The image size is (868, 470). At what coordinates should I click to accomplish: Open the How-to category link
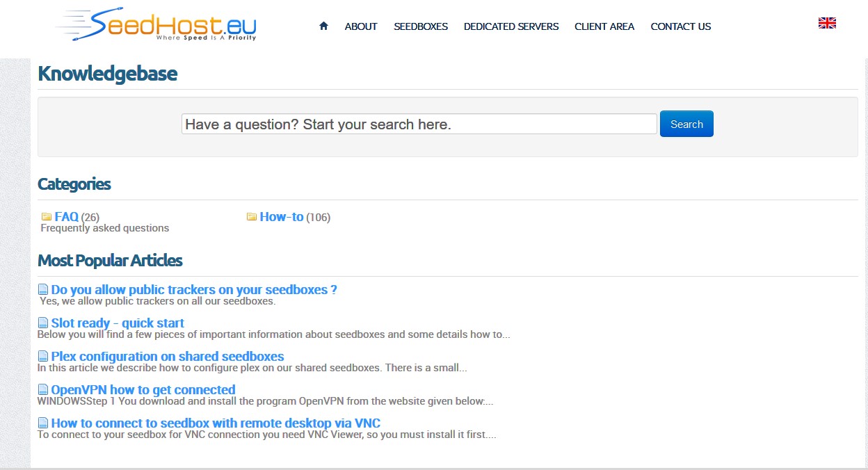[282, 217]
